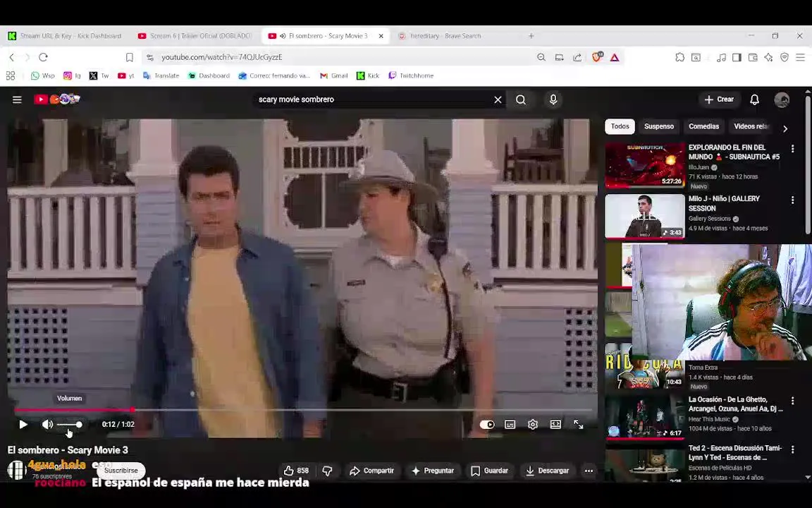This screenshot has width=812, height=508.
Task: Save video with Guardar
Action: [489, 471]
